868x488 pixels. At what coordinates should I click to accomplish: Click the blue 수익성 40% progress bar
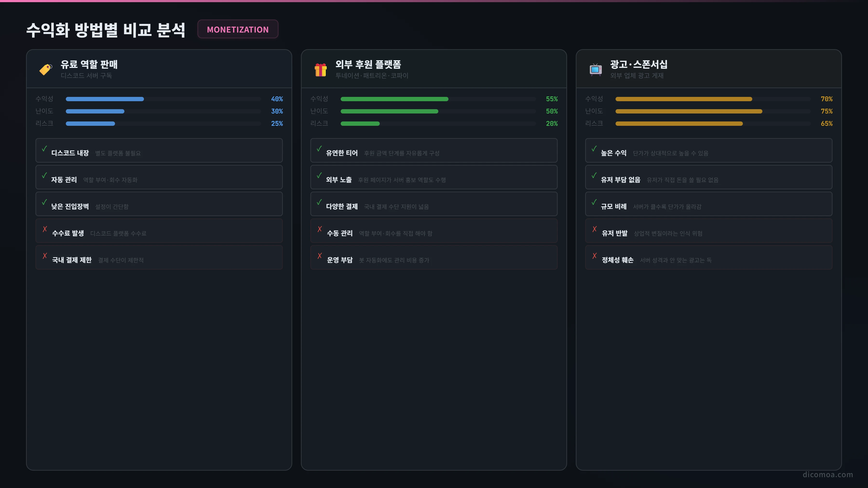[x=163, y=99]
